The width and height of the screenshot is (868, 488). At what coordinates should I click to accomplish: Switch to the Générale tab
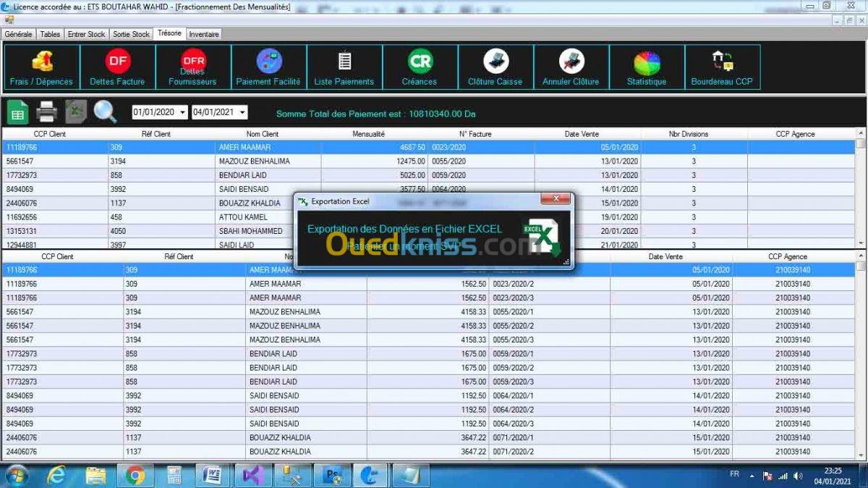click(x=19, y=34)
